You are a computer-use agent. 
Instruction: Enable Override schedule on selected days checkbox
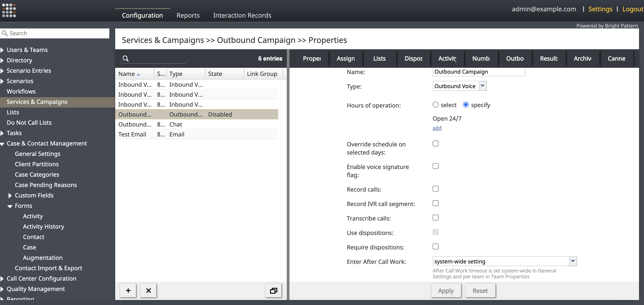(x=436, y=143)
